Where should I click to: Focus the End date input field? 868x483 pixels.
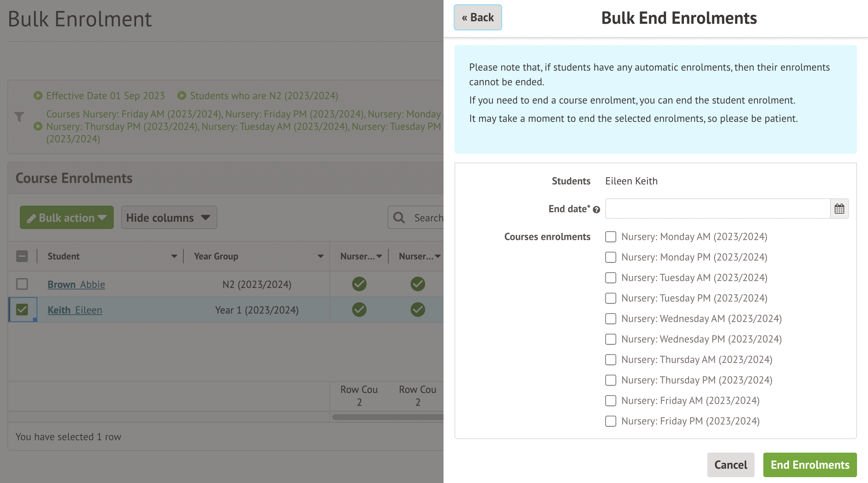click(717, 209)
